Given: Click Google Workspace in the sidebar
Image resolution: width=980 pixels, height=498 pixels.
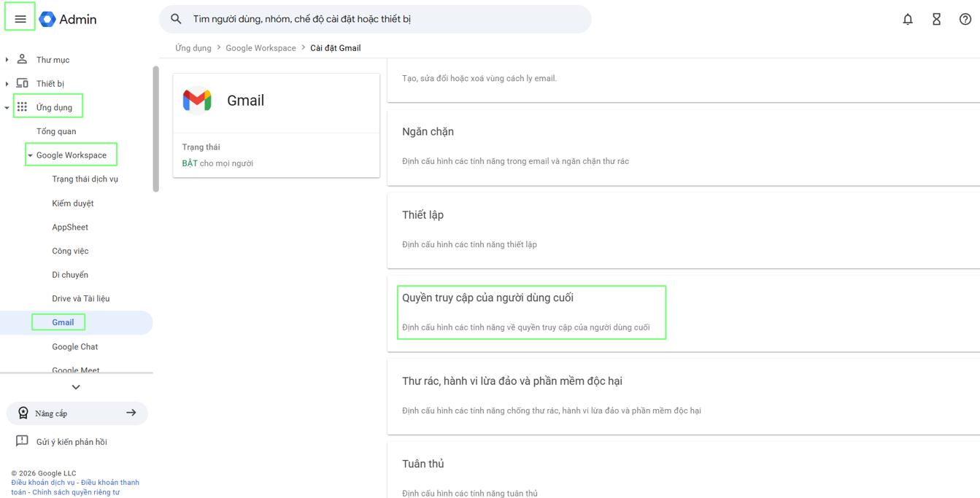Looking at the screenshot, I should (72, 155).
